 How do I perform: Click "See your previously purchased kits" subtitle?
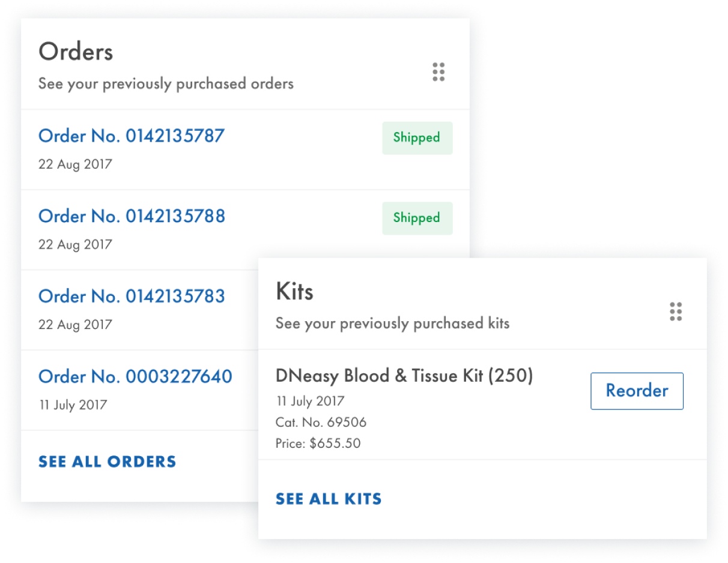[392, 324]
